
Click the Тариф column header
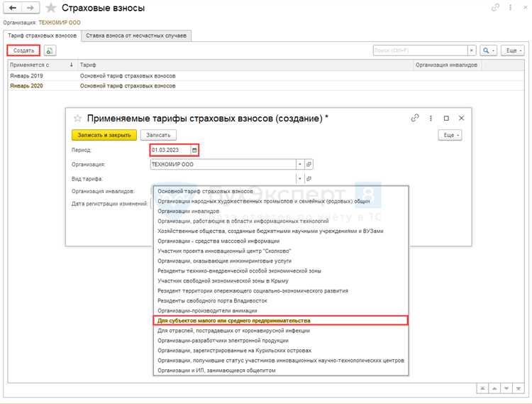pos(245,65)
